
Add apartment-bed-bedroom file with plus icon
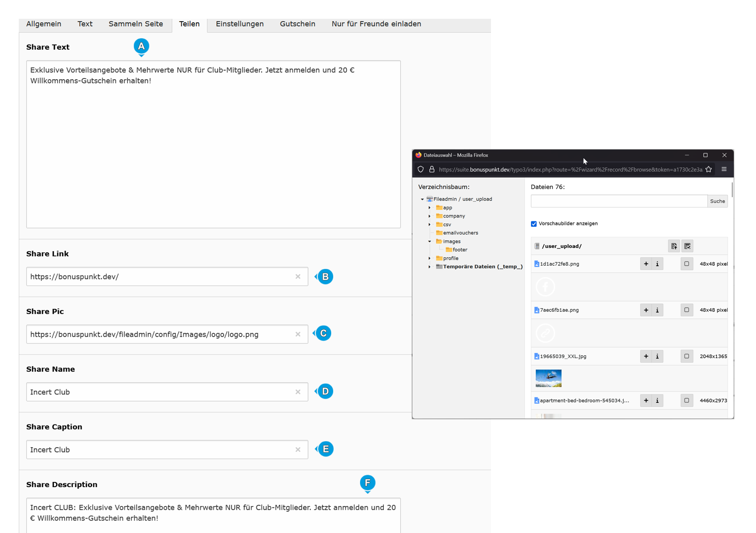(646, 400)
